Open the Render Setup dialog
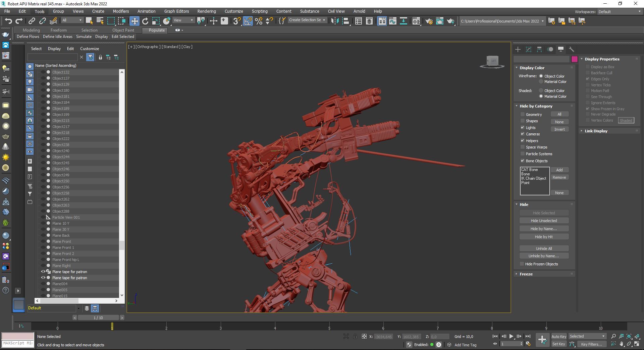The height and width of the screenshot is (350, 644). [429, 21]
